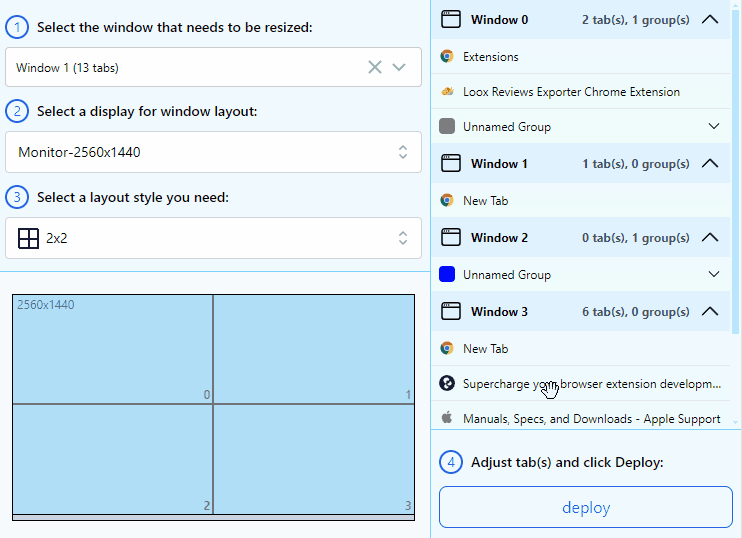This screenshot has height=538, width=742.
Task: Click the Window 3 header label
Action: [x=499, y=312]
